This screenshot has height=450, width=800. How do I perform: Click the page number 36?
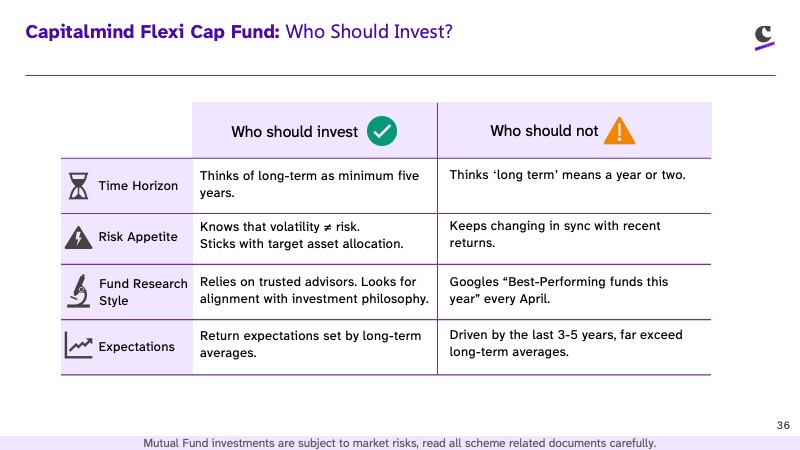pos(783,426)
